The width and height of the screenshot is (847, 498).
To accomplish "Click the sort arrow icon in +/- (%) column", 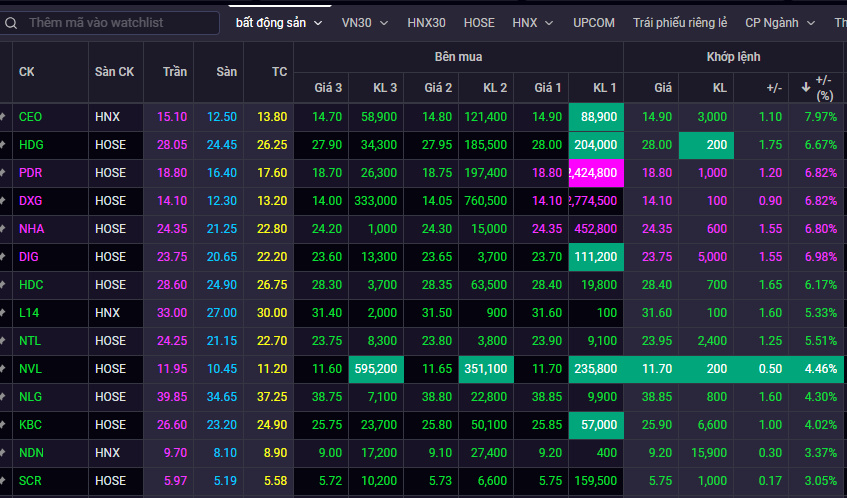I will (x=806, y=88).
